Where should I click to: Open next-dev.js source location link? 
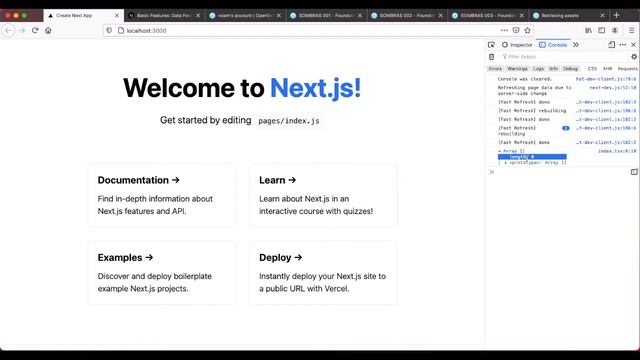pos(613,88)
